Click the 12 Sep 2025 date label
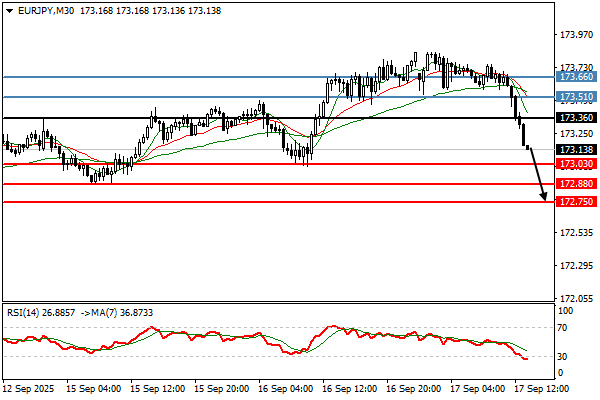 [x=28, y=389]
